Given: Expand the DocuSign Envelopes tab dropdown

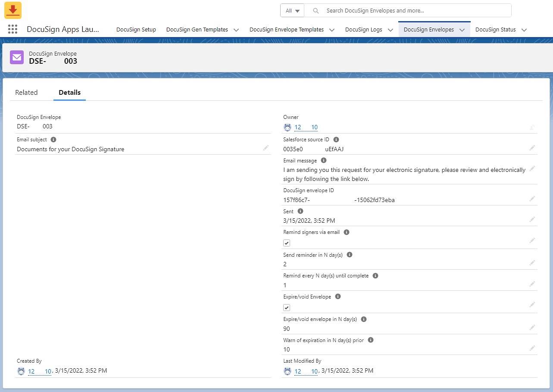Looking at the screenshot, I should [462, 29].
